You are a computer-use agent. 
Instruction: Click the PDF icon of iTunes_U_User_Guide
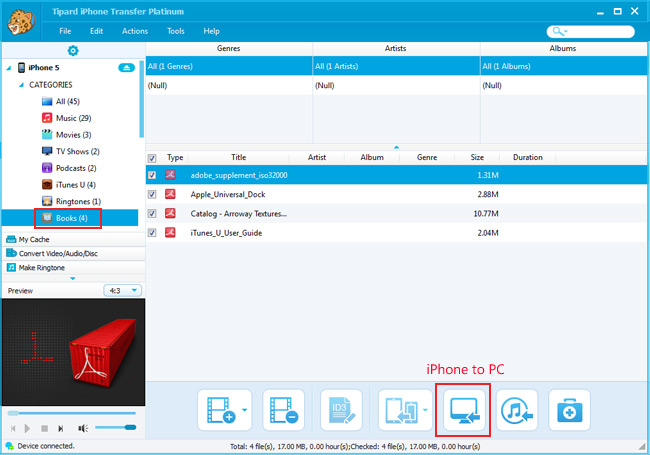coord(170,232)
